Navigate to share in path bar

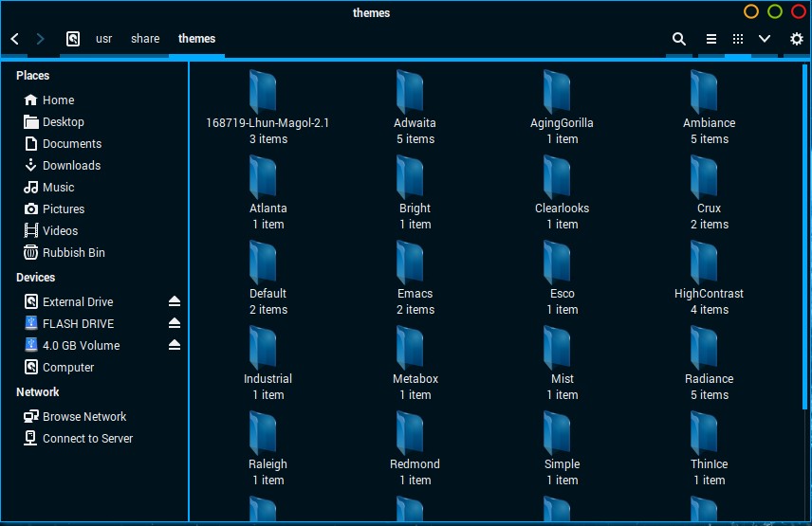tap(145, 39)
